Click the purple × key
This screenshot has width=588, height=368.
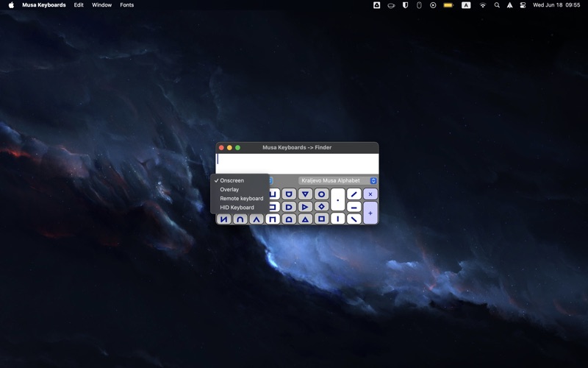pos(370,194)
